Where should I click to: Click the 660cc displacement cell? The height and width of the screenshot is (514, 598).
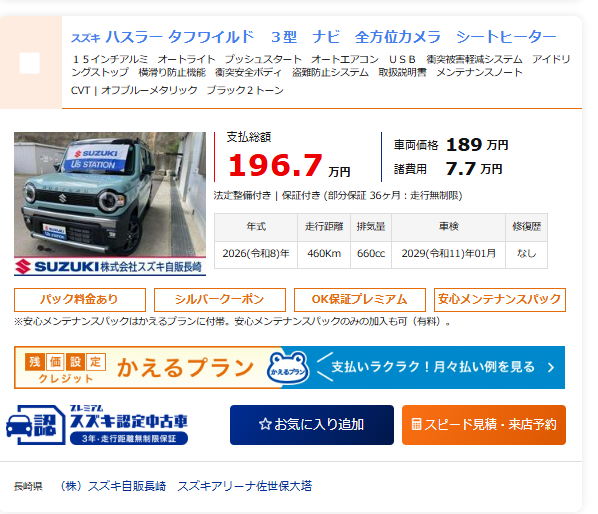pos(371,254)
